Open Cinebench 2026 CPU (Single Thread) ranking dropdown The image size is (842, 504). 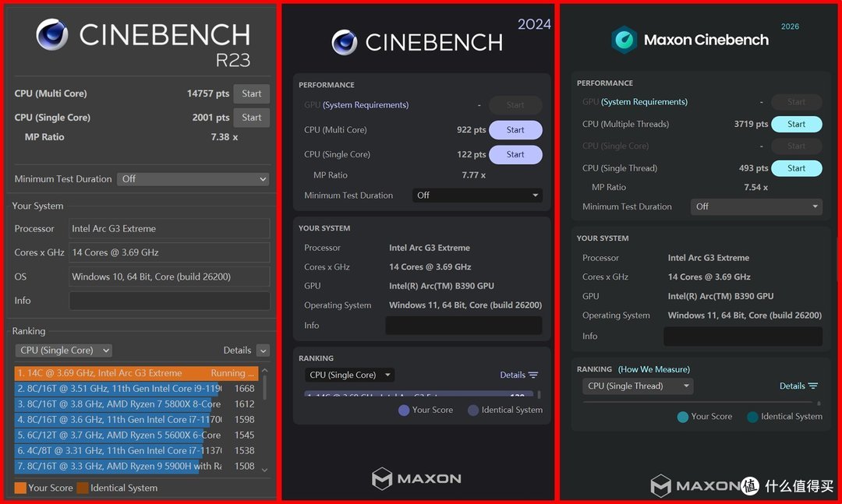point(638,386)
